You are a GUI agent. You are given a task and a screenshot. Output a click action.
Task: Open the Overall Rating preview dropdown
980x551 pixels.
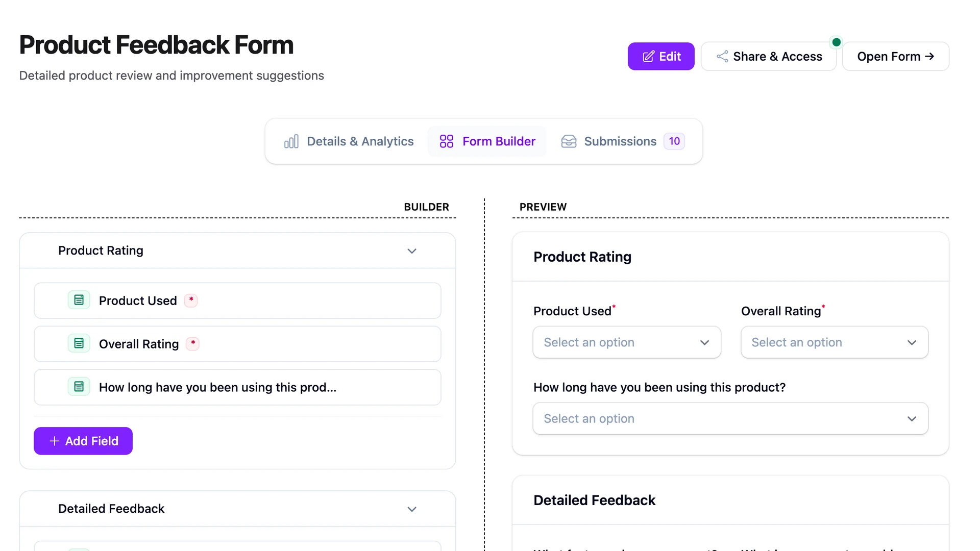click(x=835, y=342)
